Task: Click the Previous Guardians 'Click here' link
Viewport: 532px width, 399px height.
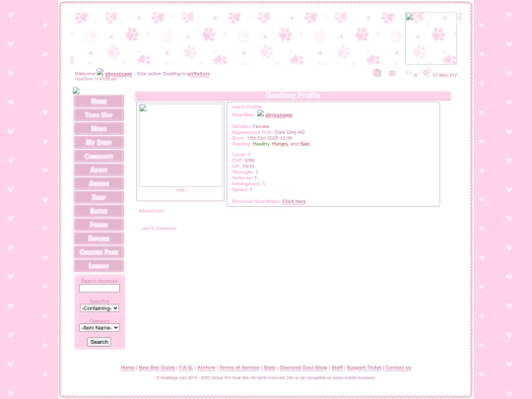Action: [294, 201]
